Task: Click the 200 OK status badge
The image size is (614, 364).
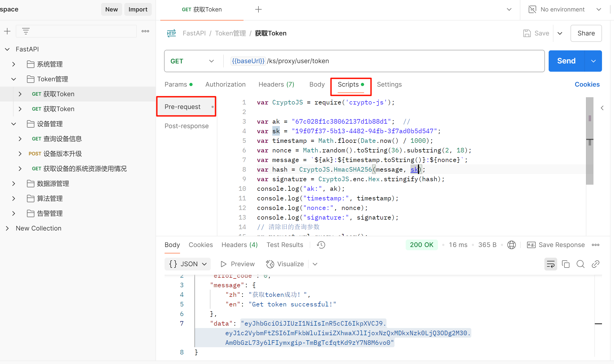Action: click(x=421, y=245)
